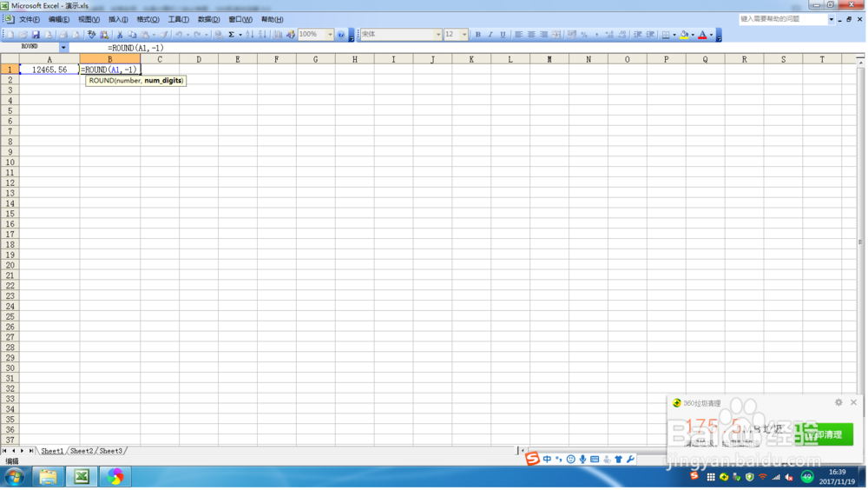Toggle Bold formatting
The width and height of the screenshot is (868, 490).
[477, 35]
